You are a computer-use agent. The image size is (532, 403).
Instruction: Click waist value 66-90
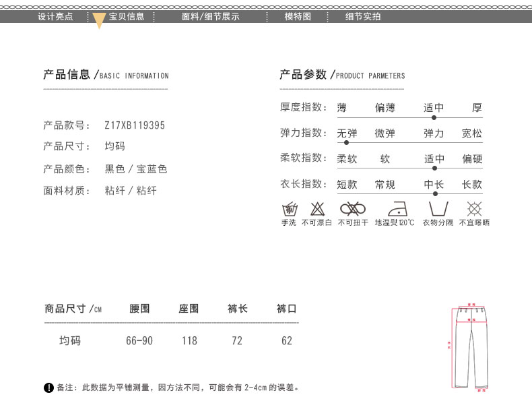(x=139, y=340)
